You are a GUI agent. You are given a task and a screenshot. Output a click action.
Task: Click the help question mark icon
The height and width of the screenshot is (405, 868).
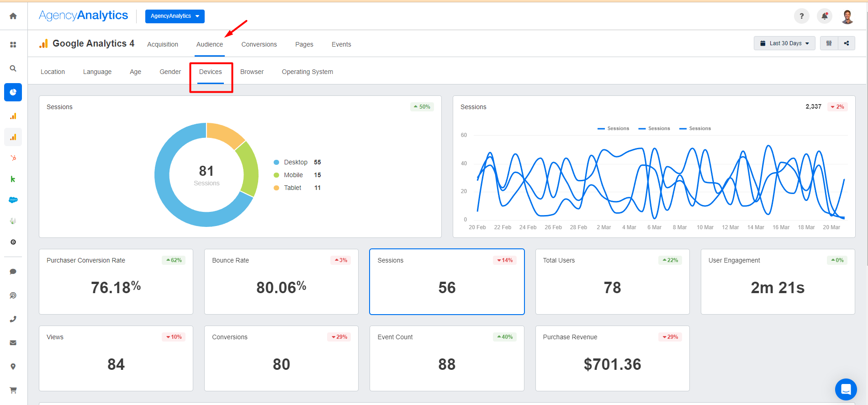click(x=801, y=16)
